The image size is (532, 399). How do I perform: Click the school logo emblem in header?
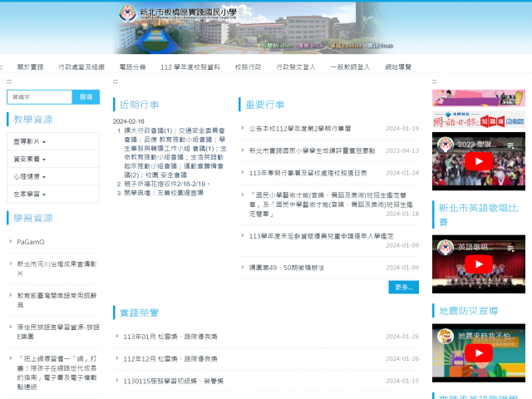pos(127,13)
